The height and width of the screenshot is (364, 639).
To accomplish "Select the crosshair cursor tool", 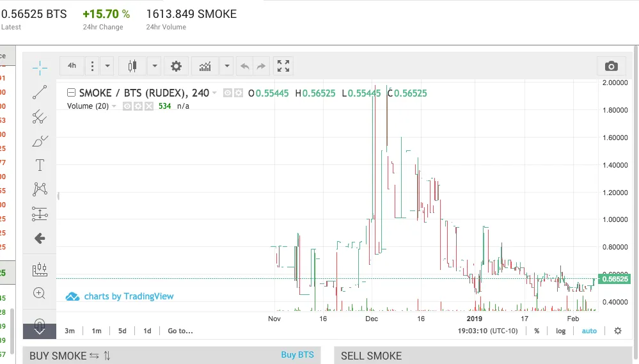I will point(40,68).
